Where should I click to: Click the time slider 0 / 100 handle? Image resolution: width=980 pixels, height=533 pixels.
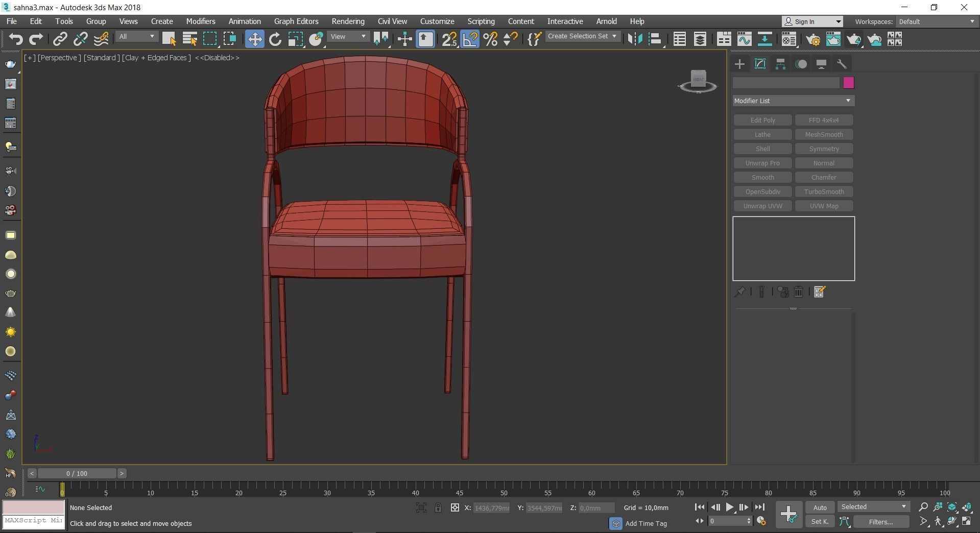point(77,473)
